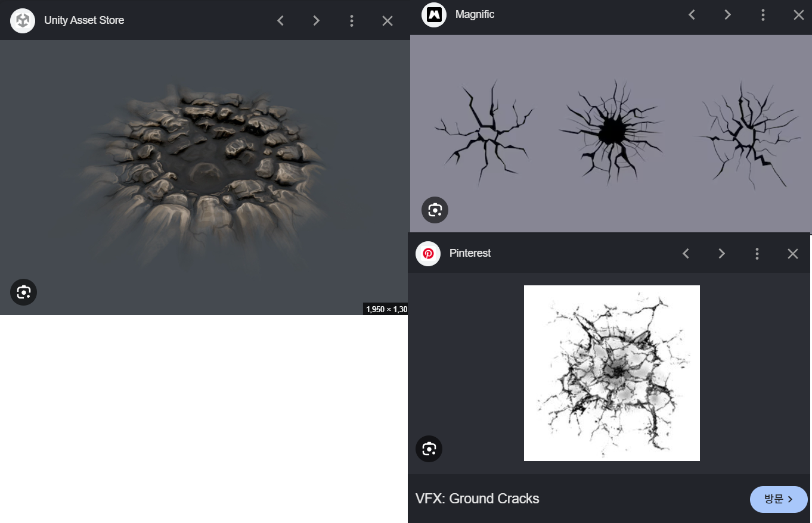Click the 1,950 × 1,30 image dimensions label
This screenshot has width=812, height=523.
386,309
